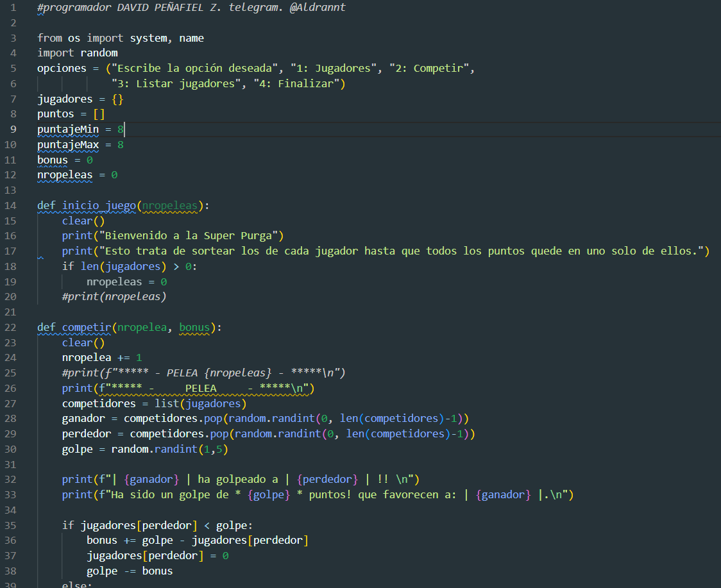The width and height of the screenshot is (721, 588).
Task: Click the commented PELEA print on line 25
Action: tap(204, 373)
